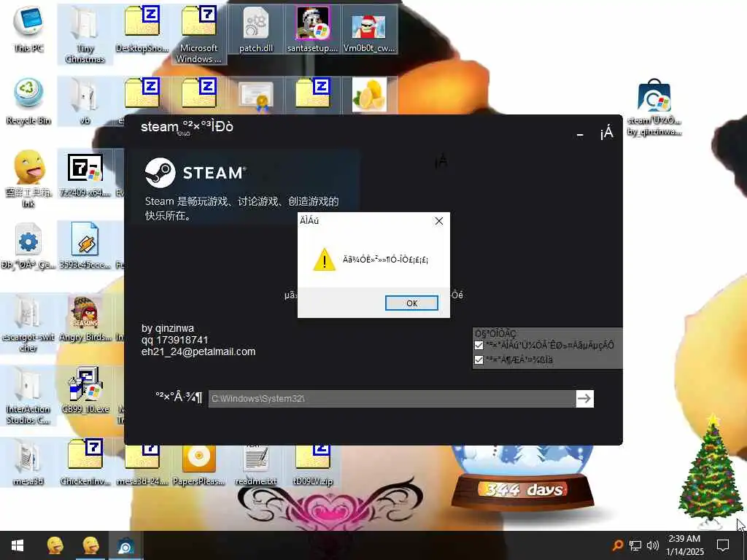Open the Windows Start menu

18,545
